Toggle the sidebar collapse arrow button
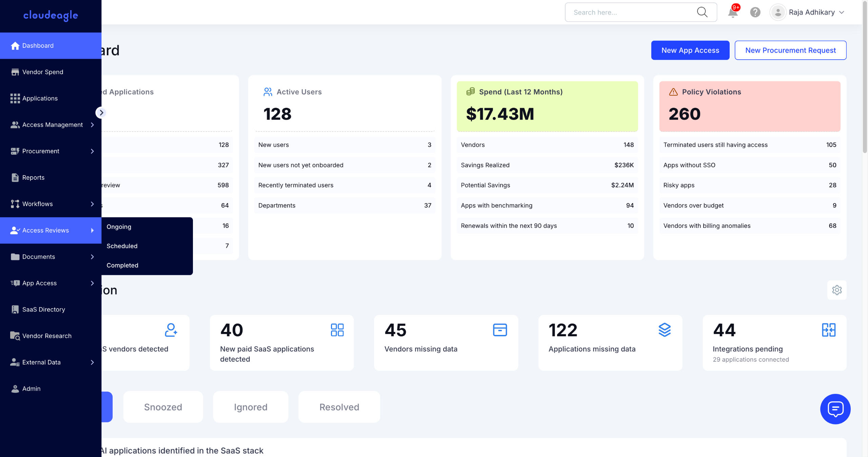The image size is (868, 457). pos(101,113)
